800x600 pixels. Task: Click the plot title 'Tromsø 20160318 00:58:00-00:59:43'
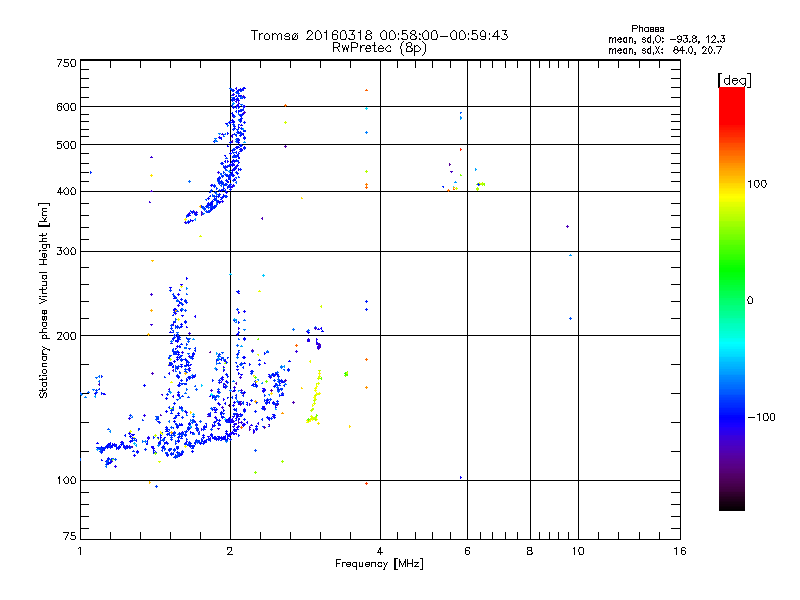pyautogui.click(x=379, y=35)
